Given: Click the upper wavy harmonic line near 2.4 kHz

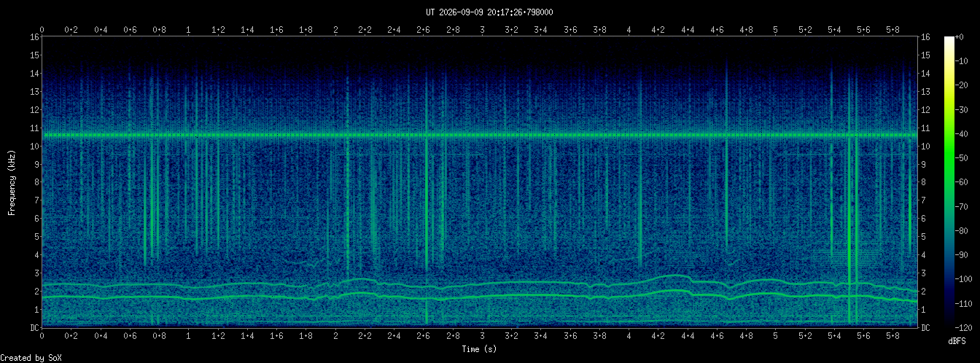Looking at the screenshot, I should click(x=479, y=283).
